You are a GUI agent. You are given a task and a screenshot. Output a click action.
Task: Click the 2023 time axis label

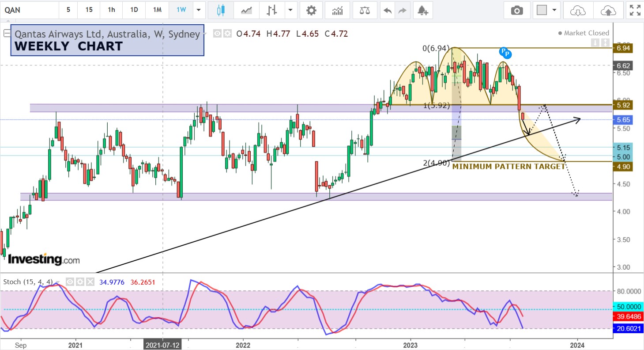[411, 344]
